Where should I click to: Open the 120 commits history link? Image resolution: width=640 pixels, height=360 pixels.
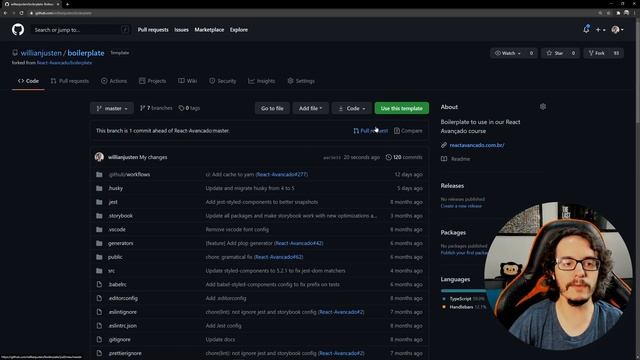tap(404, 157)
